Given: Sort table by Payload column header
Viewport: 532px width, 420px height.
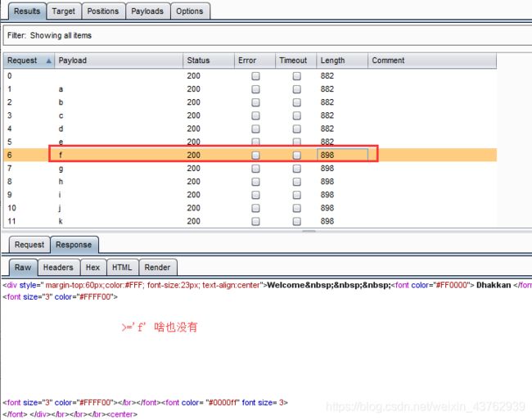Looking at the screenshot, I should [x=119, y=61].
